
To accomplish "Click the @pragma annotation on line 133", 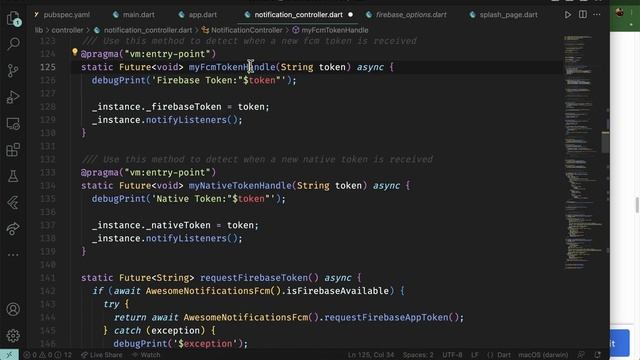I will tap(148, 172).
